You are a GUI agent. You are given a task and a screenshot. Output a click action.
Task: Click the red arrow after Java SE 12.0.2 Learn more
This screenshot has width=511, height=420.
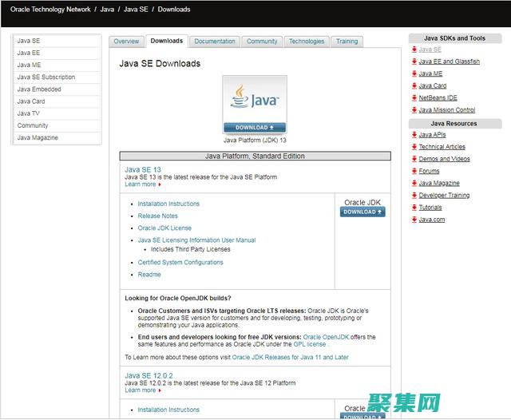160,390
